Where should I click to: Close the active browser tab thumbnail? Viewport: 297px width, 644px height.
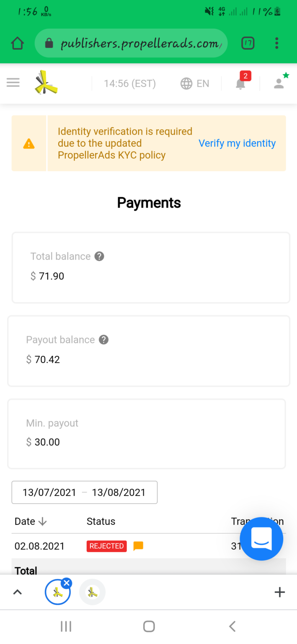[x=66, y=583]
